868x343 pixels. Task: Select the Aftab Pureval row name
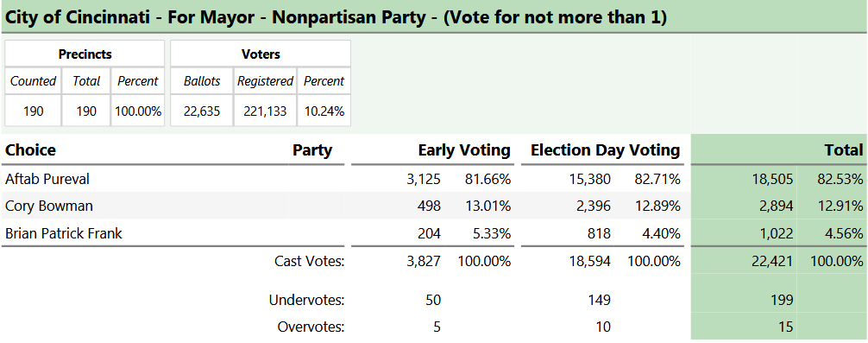[x=47, y=179]
